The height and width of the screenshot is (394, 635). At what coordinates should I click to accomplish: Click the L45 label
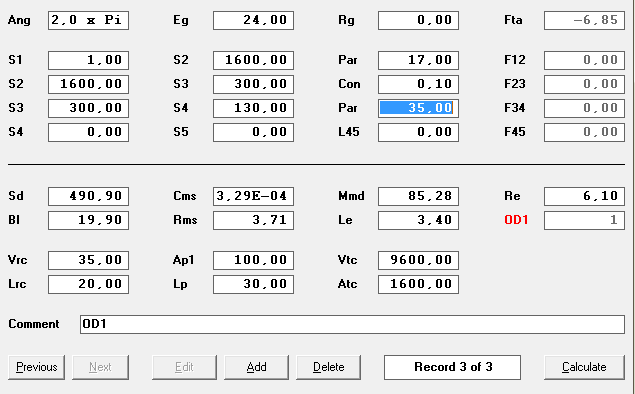click(x=349, y=132)
